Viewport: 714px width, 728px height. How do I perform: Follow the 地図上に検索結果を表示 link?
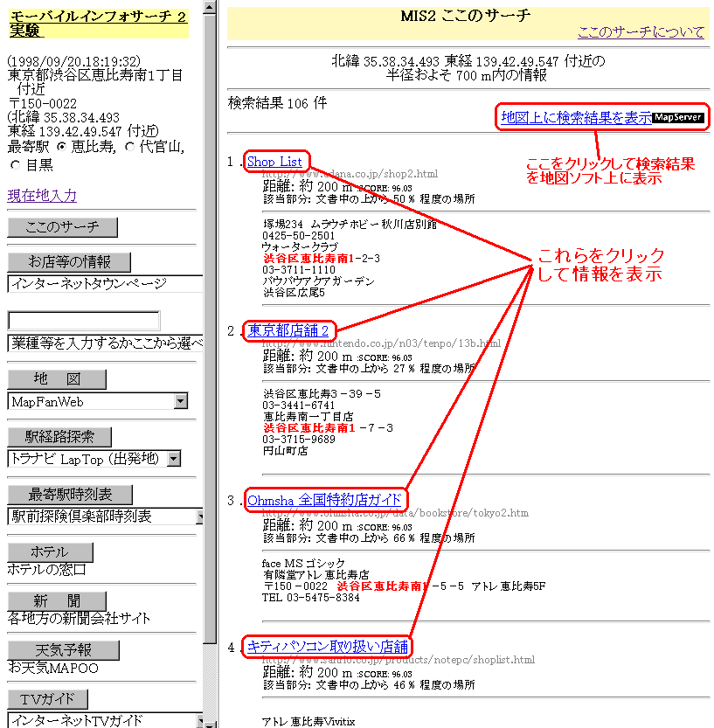pos(576,117)
